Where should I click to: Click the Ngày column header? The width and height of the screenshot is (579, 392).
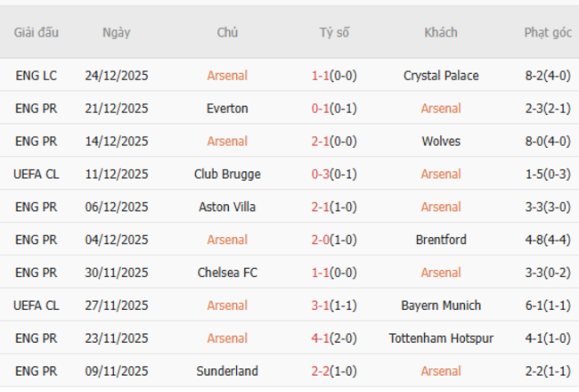pos(116,33)
